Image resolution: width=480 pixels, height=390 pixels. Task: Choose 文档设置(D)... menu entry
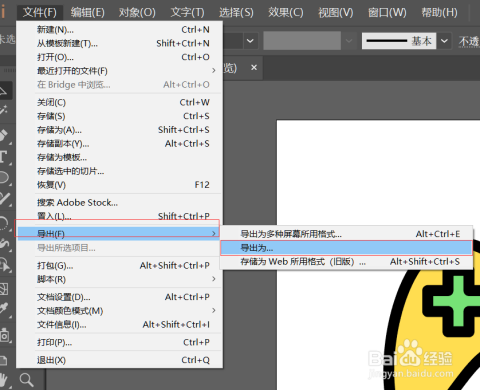[119, 297]
